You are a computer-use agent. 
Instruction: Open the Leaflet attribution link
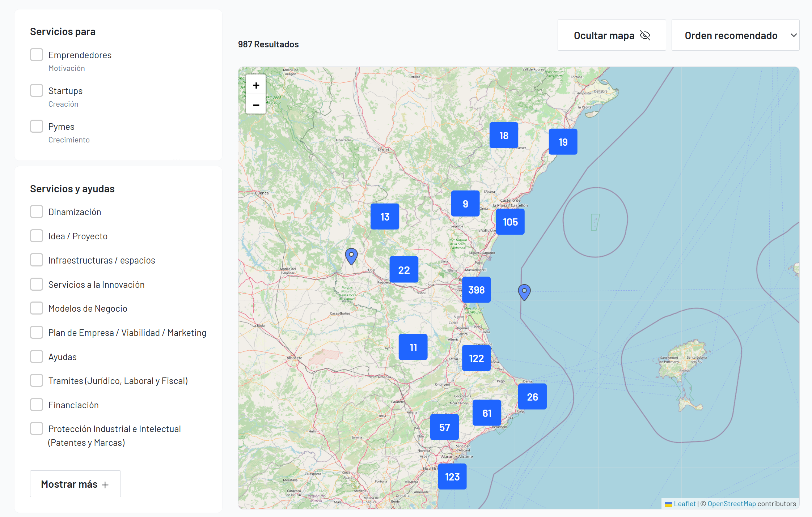click(684, 504)
